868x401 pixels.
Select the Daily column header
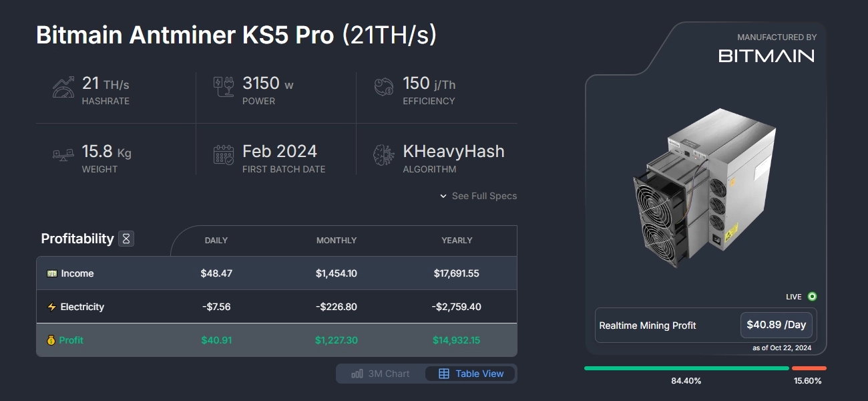(x=216, y=241)
